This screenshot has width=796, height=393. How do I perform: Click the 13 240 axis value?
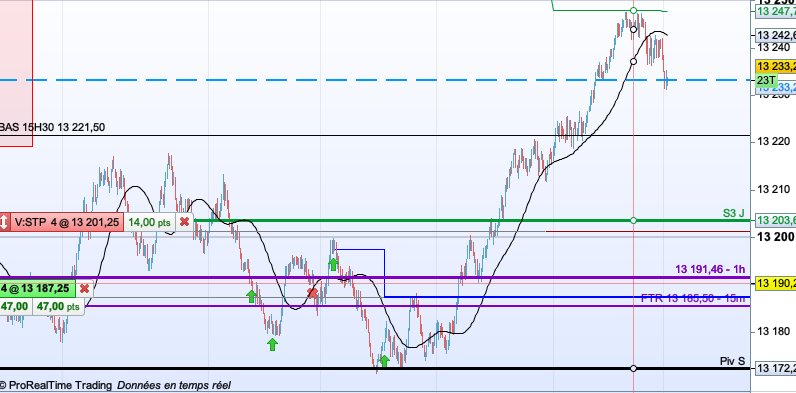(x=774, y=47)
